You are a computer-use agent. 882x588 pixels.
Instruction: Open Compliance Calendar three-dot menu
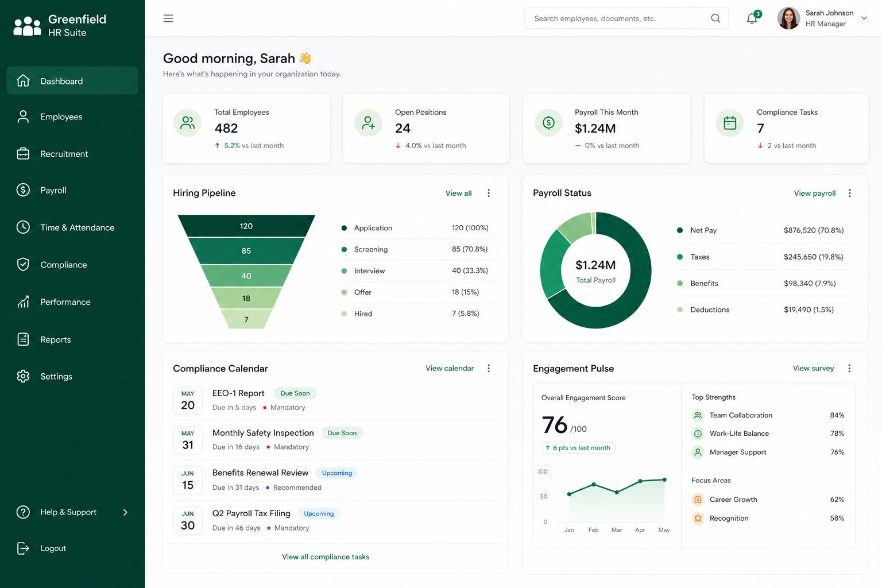489,368
